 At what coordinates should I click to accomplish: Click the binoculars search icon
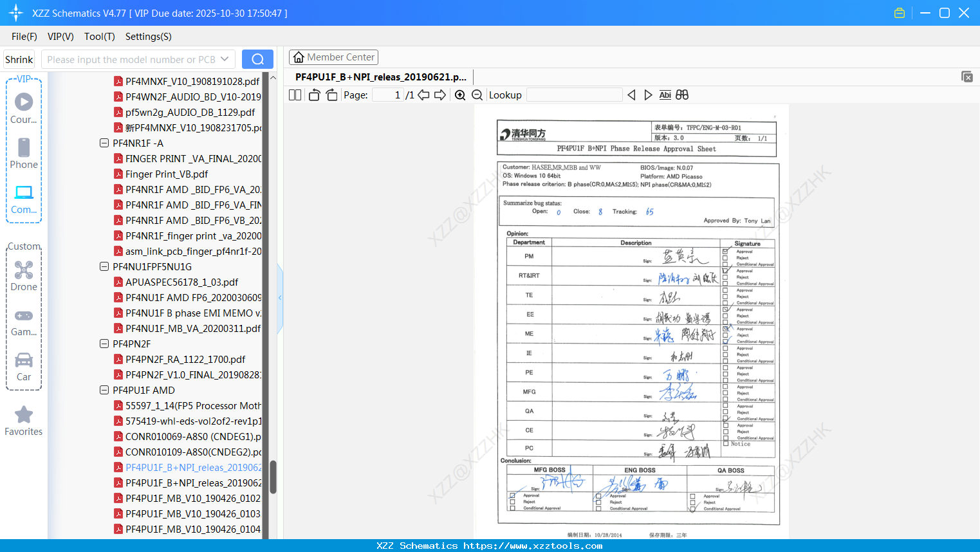[x=682, y=95]
